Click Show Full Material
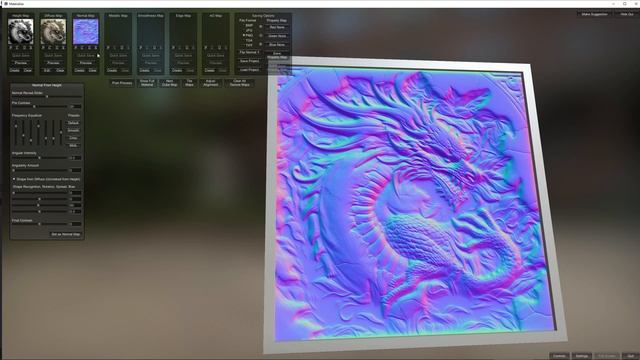640x360 pixels. (147, 83)
